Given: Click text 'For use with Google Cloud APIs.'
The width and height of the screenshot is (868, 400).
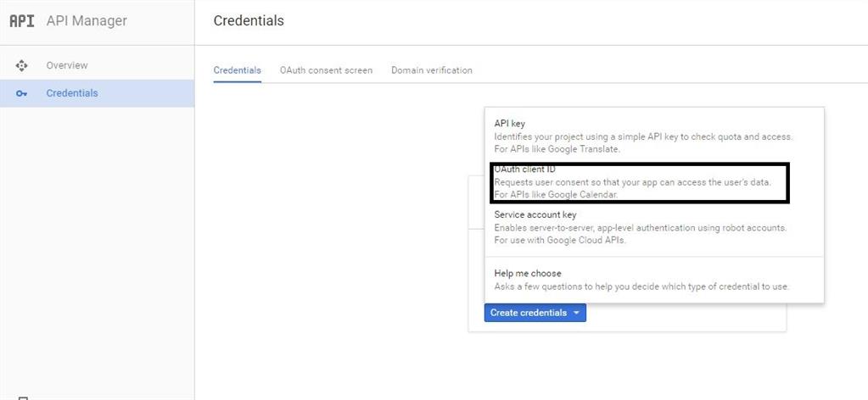Looking at the screenshot, I should coord(560,241).
